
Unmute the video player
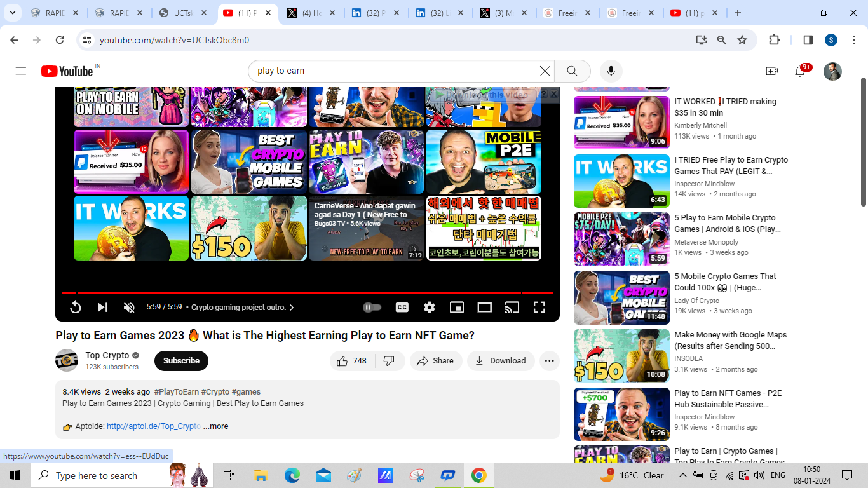tap(129, 308)
